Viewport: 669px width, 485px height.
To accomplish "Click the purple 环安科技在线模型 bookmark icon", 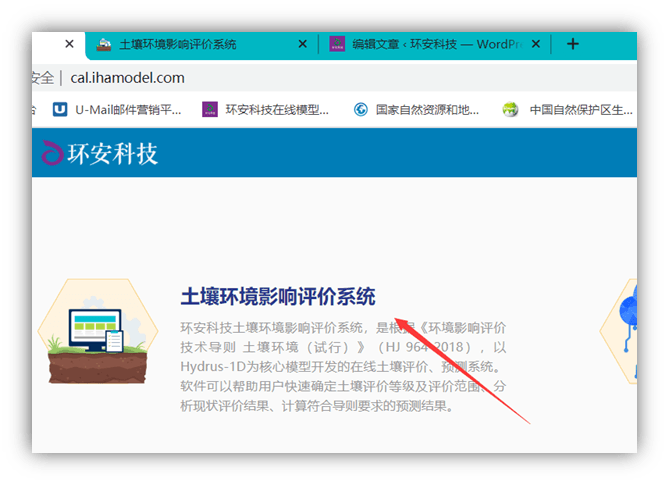I will click(x=209, y=110).
